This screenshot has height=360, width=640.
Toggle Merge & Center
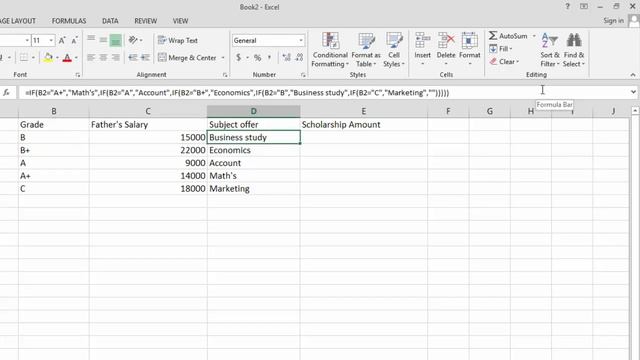point(187,58)
